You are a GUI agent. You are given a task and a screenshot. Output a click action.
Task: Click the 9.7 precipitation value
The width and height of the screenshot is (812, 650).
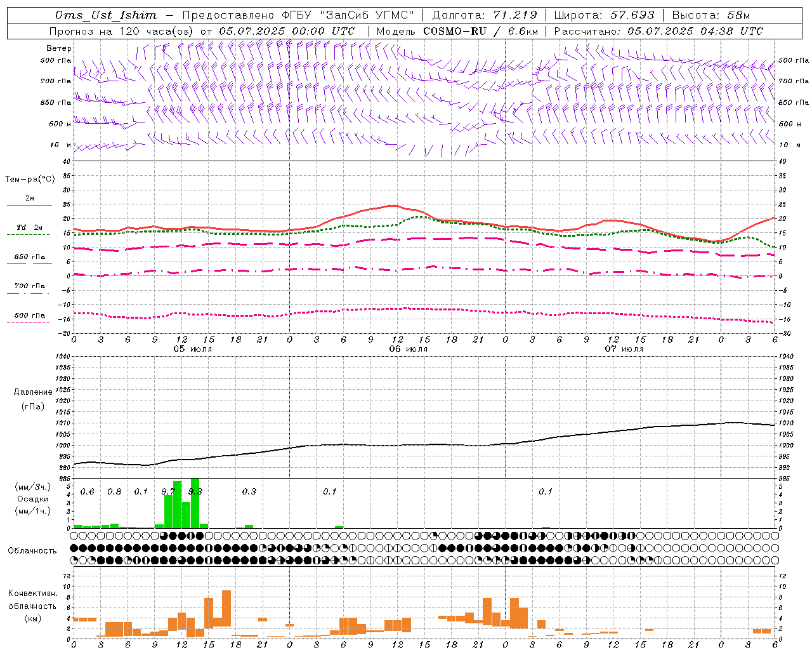click(x=168, y=492)
